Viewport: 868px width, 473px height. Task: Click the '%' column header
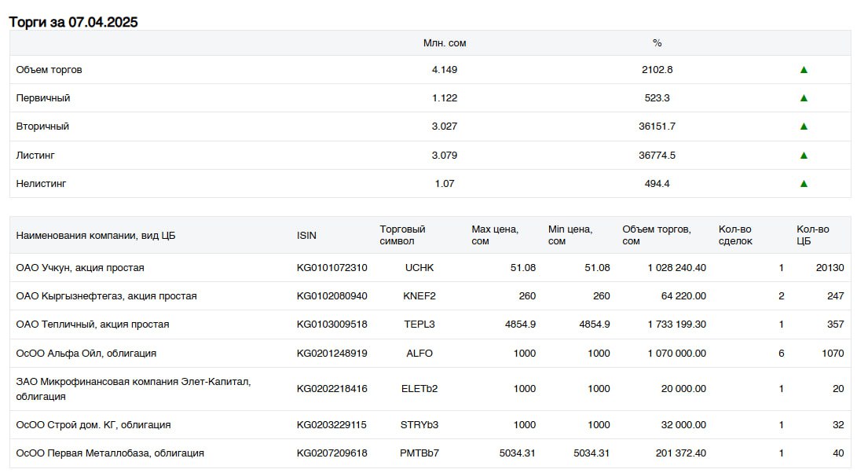pyautogui.click(x=657, y=43)
